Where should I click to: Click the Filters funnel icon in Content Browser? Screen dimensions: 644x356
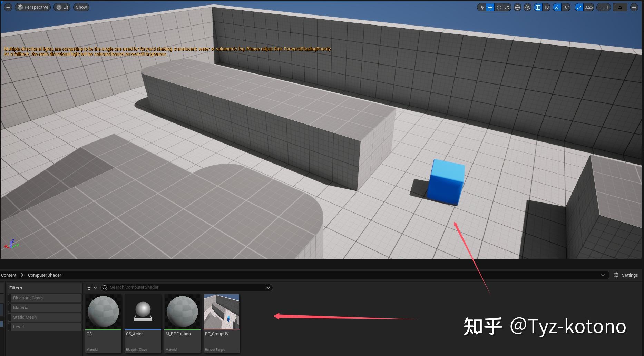(89, 287)
